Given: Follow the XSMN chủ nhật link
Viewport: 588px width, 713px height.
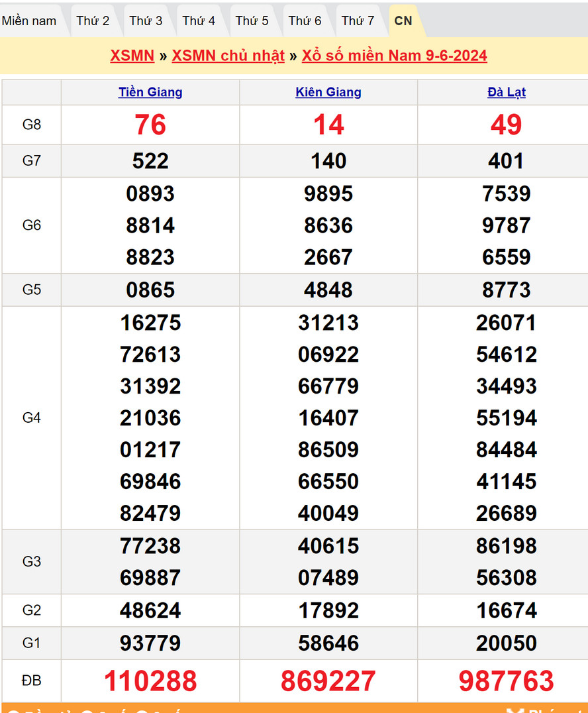Looking at the screenshot, I should coord(228,56).
